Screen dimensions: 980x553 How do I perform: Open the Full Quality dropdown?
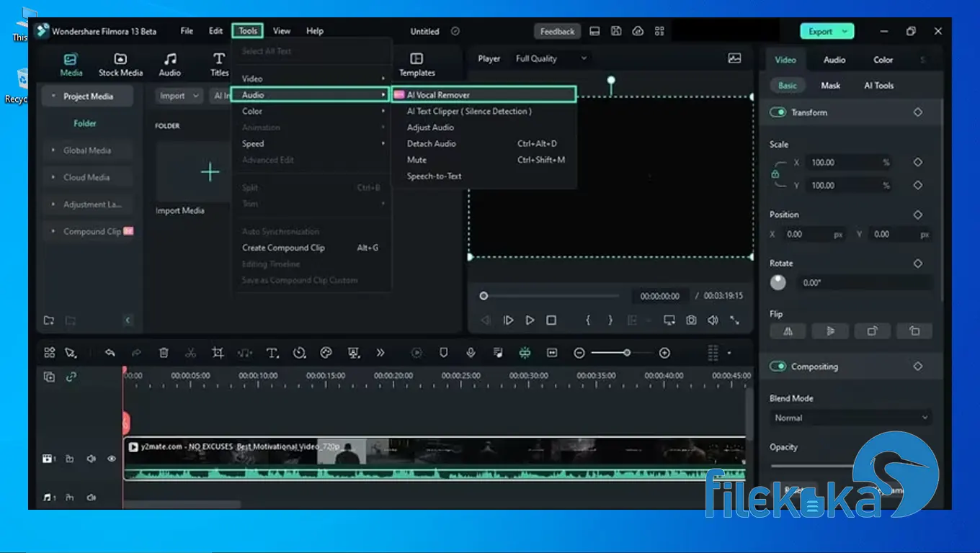(x=551, y=58)
